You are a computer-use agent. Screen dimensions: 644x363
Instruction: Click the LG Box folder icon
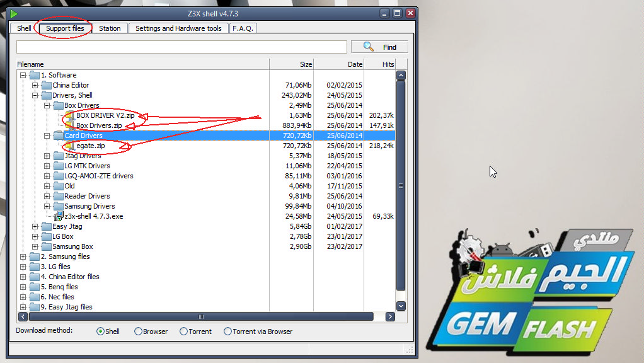[47, 236]
